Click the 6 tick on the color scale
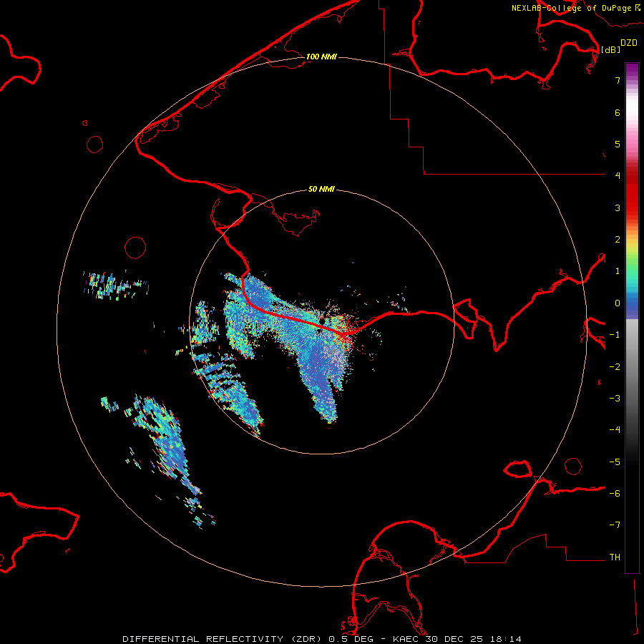 click(x=618, y=112)
